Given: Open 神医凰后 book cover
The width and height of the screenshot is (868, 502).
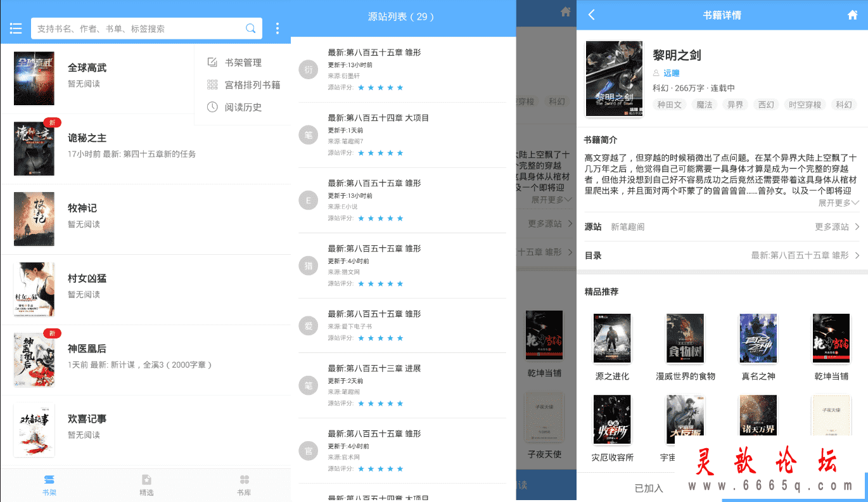Looking at the screenshot, I should click(34, 360).
